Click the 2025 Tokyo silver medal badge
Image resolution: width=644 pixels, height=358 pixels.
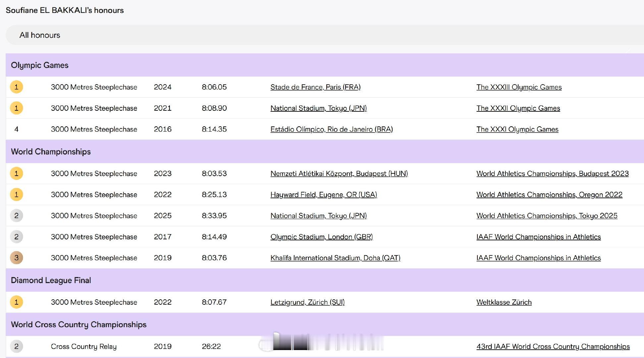click(x=16, y=216)
